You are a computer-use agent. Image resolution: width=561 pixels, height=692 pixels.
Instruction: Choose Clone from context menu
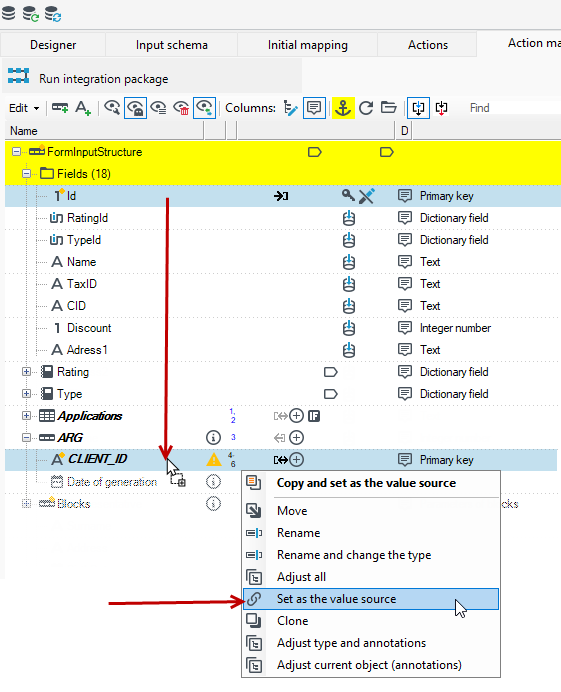[371, 621]
